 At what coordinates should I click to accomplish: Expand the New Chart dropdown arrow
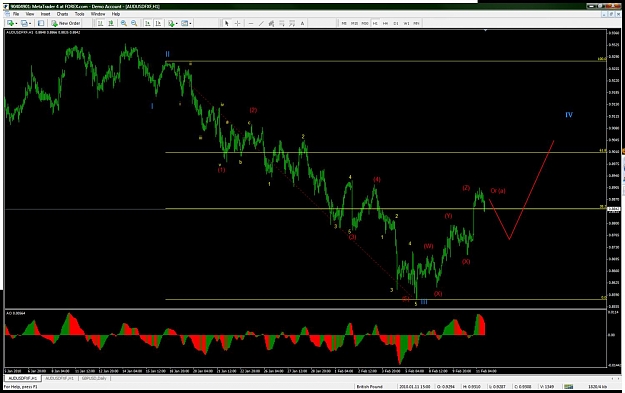click(16, 24)
